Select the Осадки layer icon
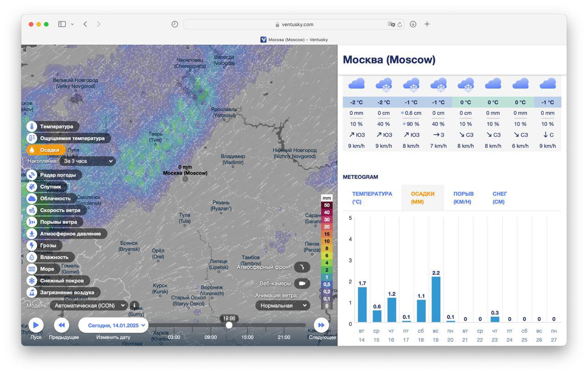Screen dimensions: 588x374 pos(31,150)
